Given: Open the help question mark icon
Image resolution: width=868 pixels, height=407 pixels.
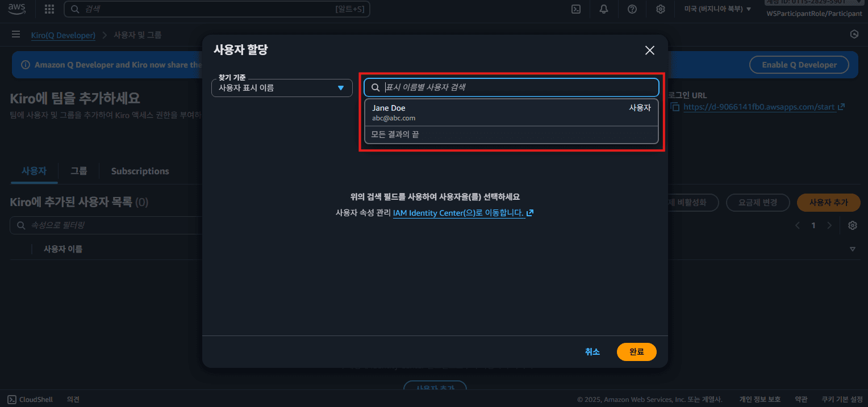Looking at the screenshot, I should click(632, 9).
